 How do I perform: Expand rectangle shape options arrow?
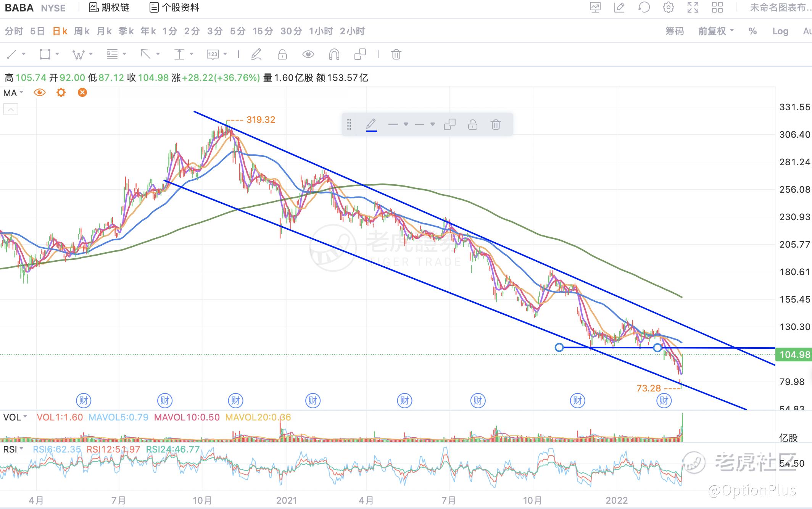[57, 54]
